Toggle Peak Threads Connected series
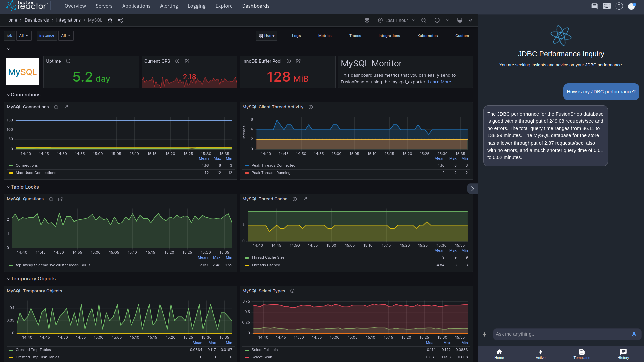The image size is (644, 362). pos(273,165)
